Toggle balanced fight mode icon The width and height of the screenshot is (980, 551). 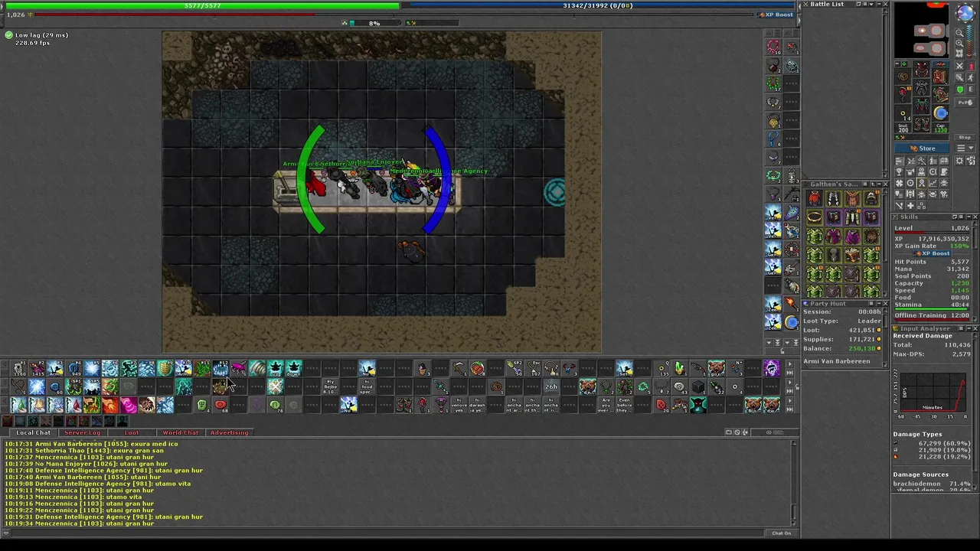(959, 78)
